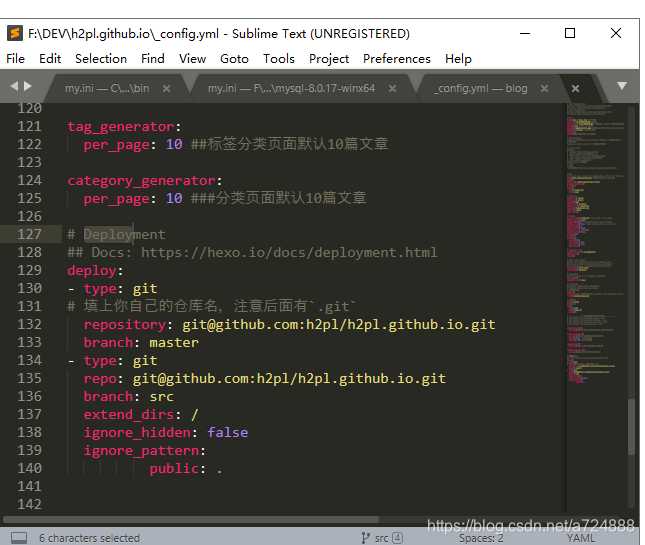
Task: Click the tab scroll right arrow
Action: coord(27,87)
